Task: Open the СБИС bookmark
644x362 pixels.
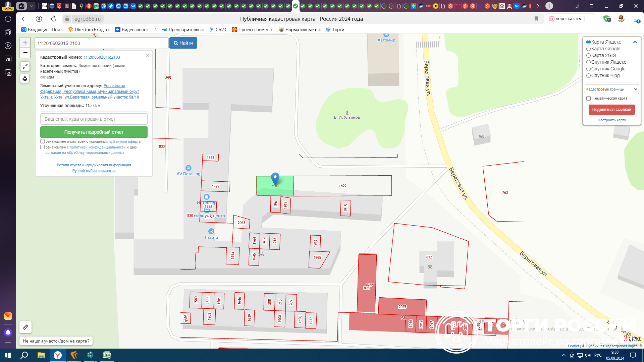Action: 218,29
